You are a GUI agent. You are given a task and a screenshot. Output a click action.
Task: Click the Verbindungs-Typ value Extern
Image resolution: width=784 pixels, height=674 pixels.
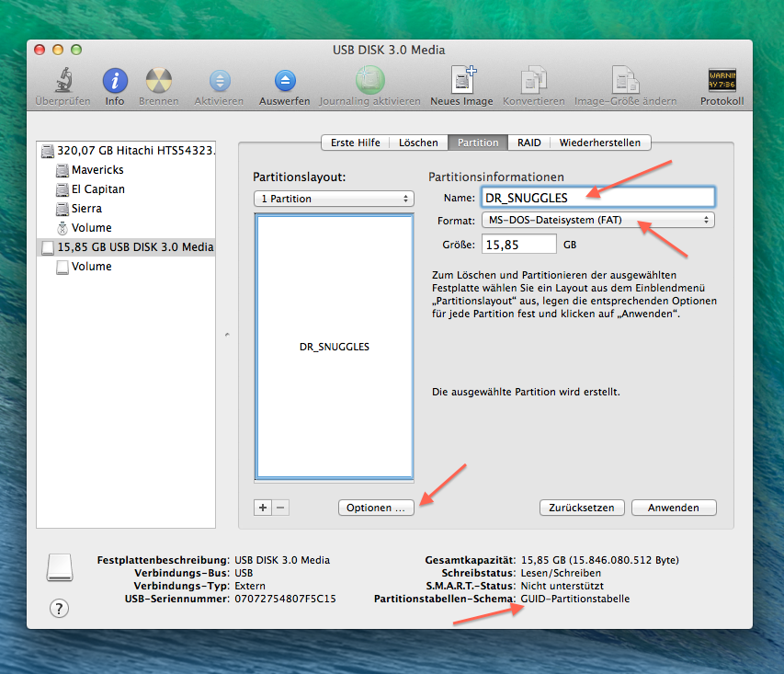[250, 586]
